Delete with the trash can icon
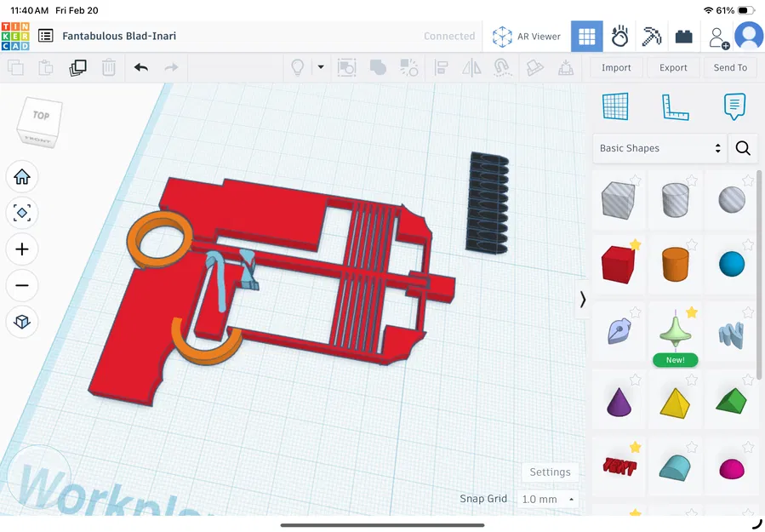The height and width of the screenshot is (532, 765). (109, 67)
